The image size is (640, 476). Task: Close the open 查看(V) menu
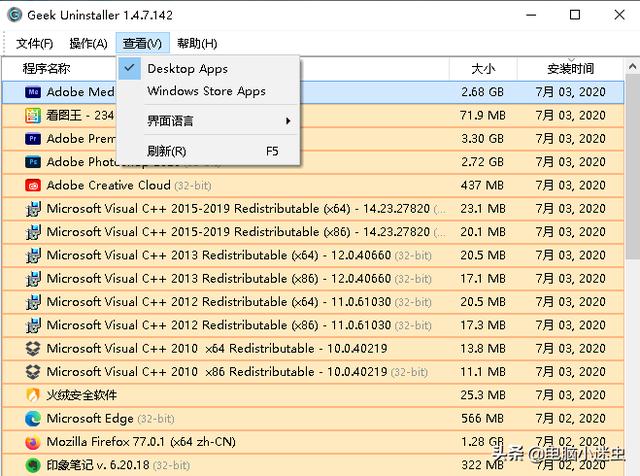[x=142, y=43]
